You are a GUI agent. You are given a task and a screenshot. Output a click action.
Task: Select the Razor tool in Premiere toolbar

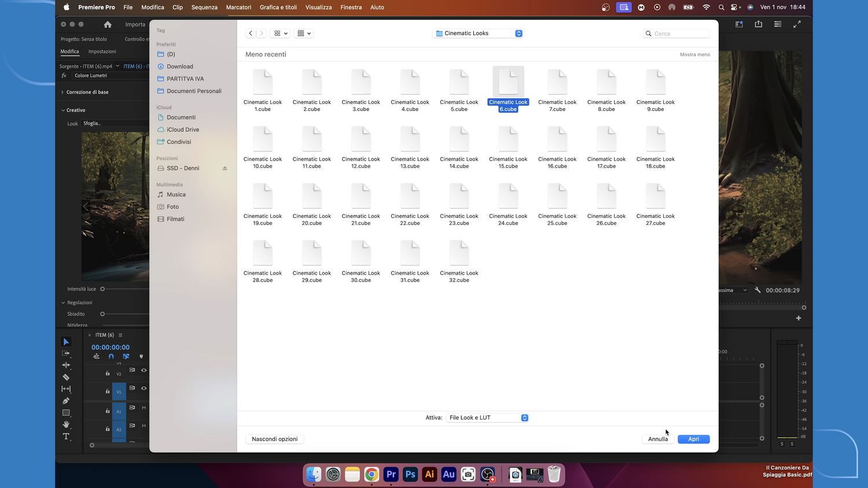click(x=66, y=377)
